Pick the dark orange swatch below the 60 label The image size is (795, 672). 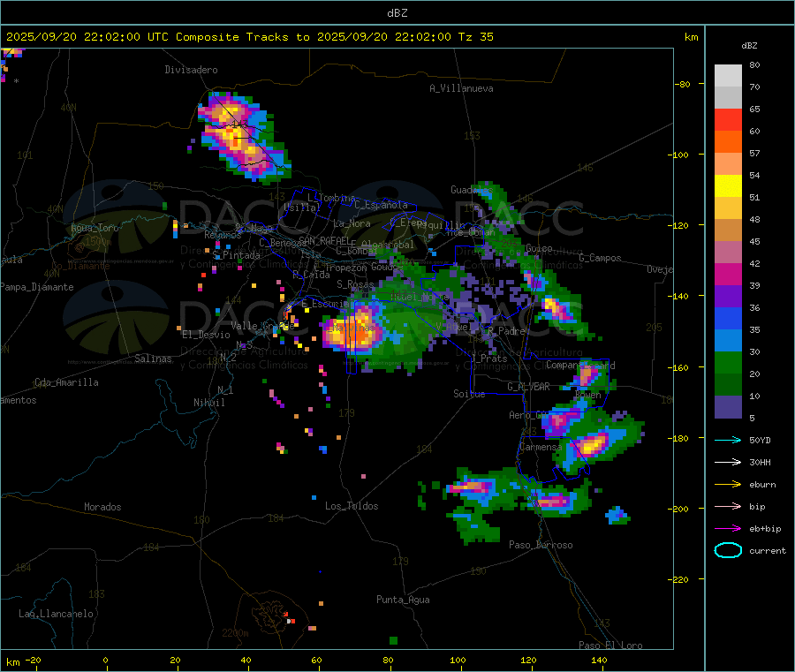[x=728, y=142]
